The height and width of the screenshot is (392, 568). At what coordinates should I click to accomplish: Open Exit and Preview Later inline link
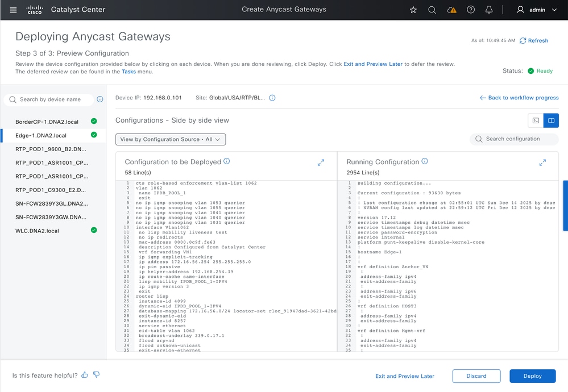[373, 64]
